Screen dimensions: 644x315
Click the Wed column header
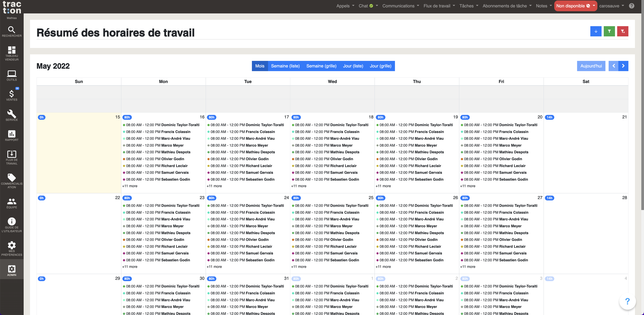point(332,82)
